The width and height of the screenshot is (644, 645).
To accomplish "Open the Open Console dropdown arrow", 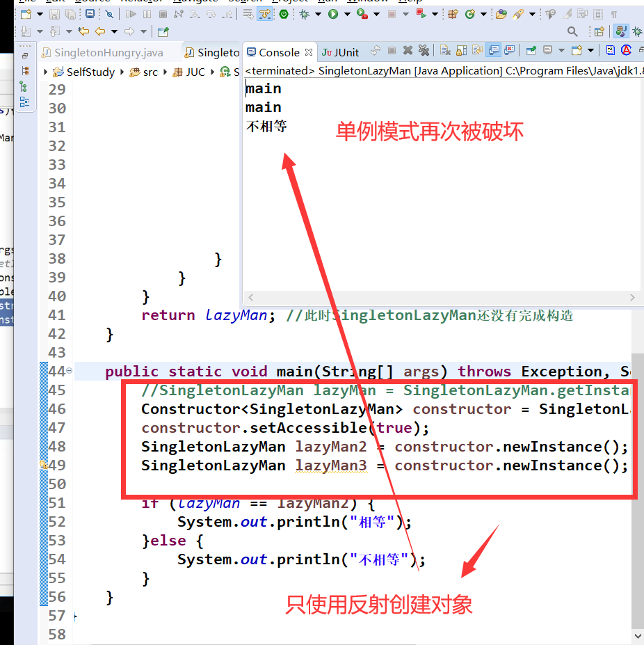I will tap(590, 50).
